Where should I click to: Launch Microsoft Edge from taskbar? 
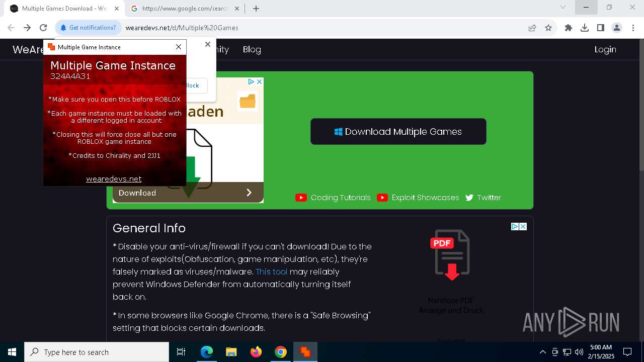[x=206, y=352]
